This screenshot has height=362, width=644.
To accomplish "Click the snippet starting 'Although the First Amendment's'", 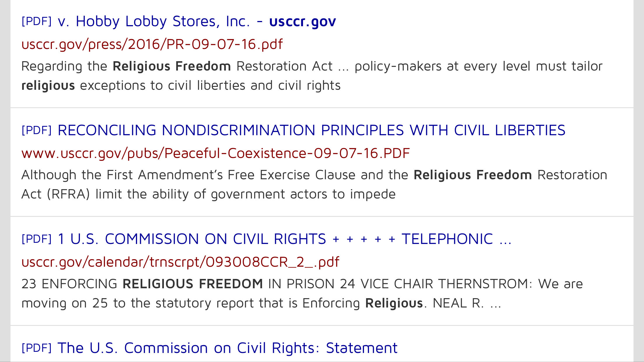I will 314,184.
